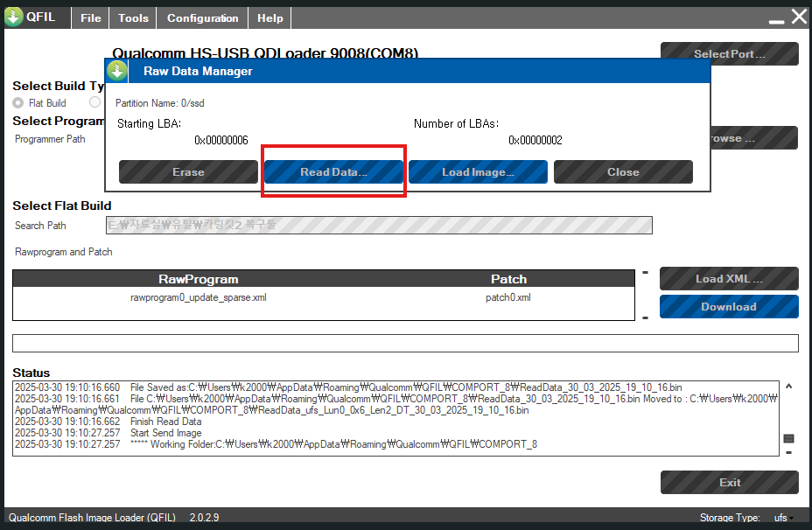Screen dimensions: 812x530
Task: Click the SelectPort... button
Action: point(729,54)
